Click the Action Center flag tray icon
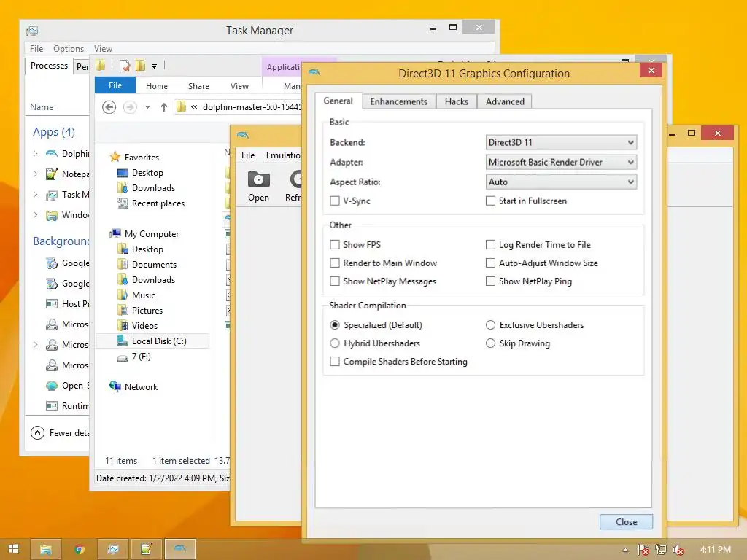This screenshot has width=747, height=560. point(643,550)
